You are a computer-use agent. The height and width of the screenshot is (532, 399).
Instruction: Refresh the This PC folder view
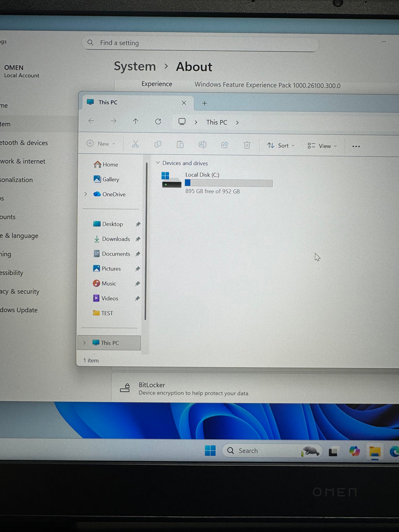[x=158, y=122]
